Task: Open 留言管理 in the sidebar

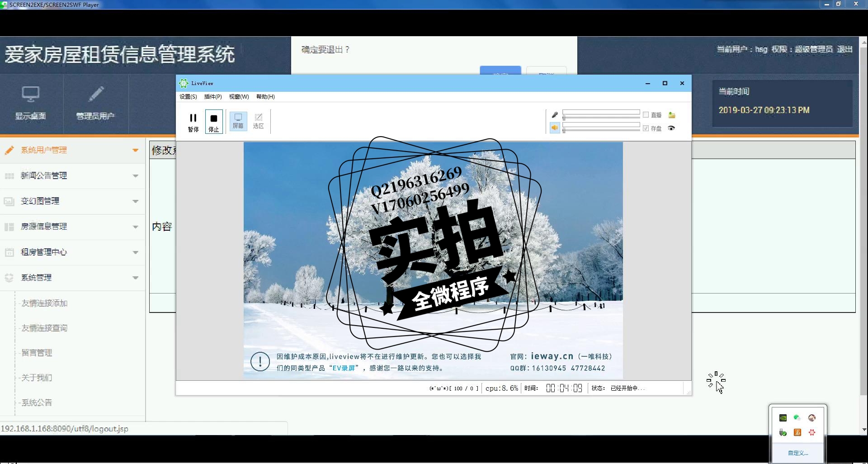Action: (37, 353)
